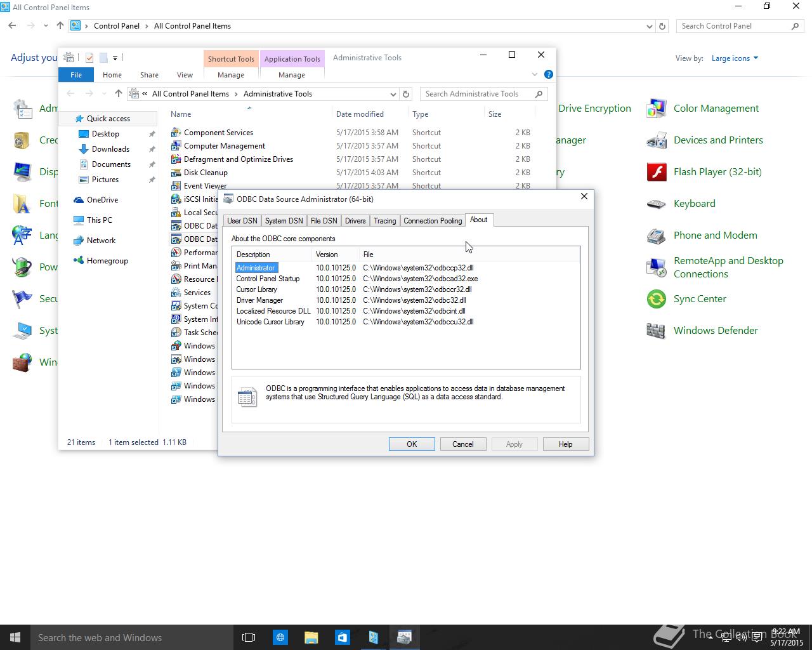This screenshot has height=650, width=812.
Task: Open the Windows Defender icon
Action: [x=657, y=331]
